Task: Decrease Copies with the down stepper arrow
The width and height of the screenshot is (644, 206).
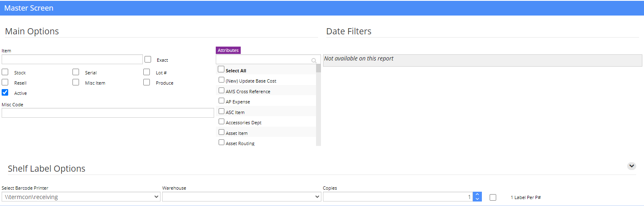Action: 477,199
